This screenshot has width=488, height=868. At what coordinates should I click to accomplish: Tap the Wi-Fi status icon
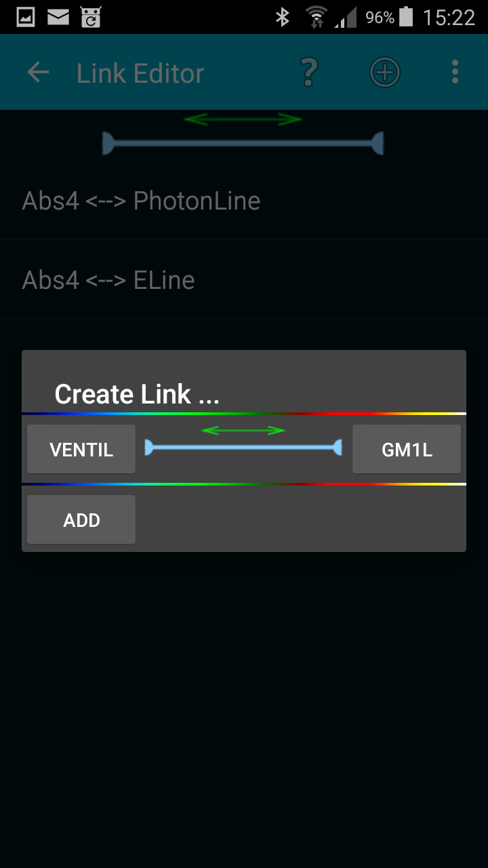(315, 18)
